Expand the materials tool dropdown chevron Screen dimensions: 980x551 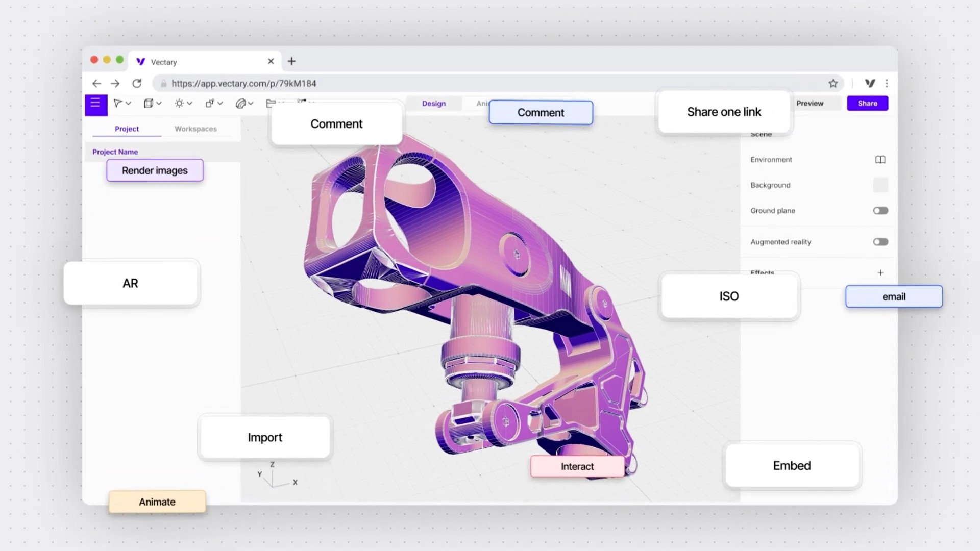tap(251, 104)
